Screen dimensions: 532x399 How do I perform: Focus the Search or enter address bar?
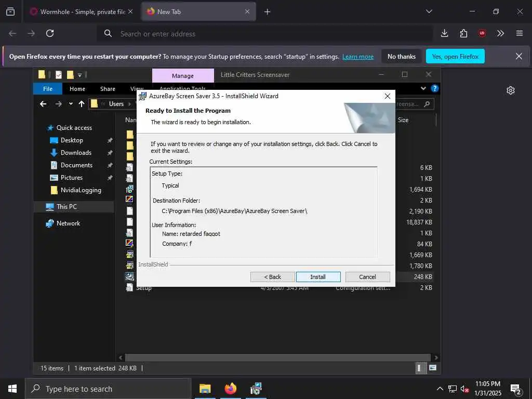[x=264, y=34]
